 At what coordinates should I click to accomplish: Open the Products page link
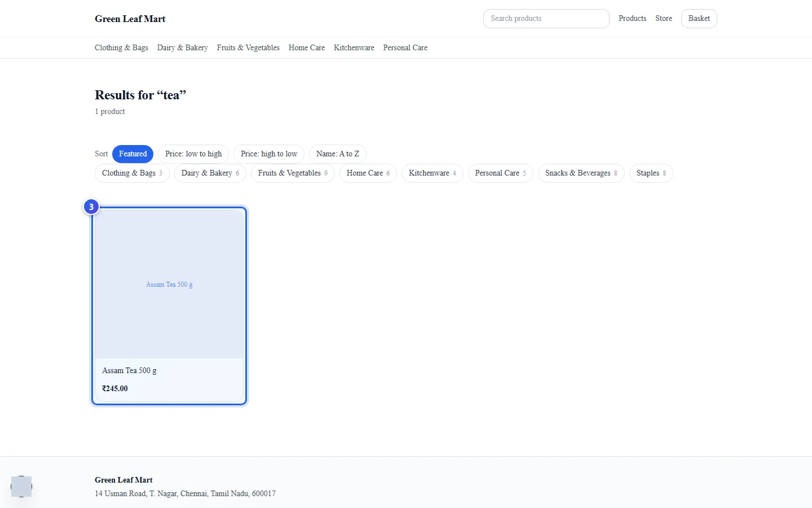coord(632,19)
